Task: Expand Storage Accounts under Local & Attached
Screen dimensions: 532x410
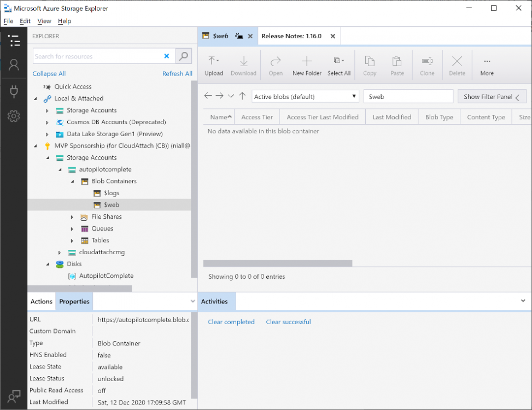Action: [47, 110]
